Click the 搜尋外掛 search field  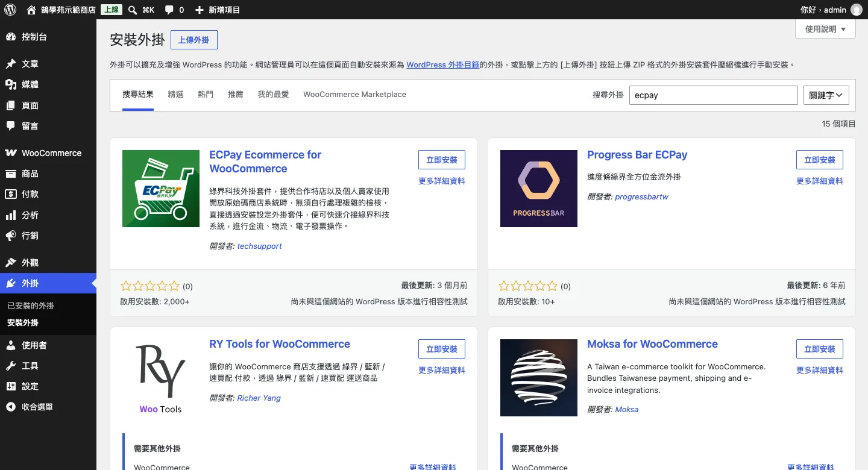(x=714, y=95)
